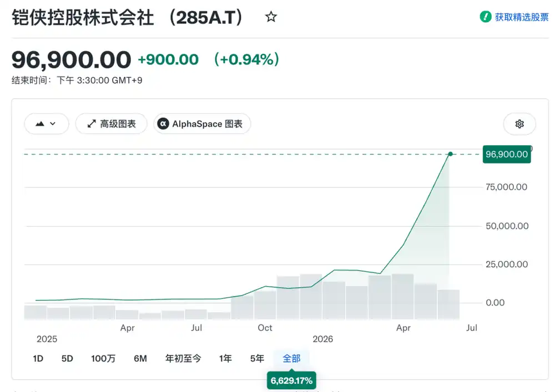Open chart settings gear
The width and height of the screenshot is (555, 392).
[519, 124]
